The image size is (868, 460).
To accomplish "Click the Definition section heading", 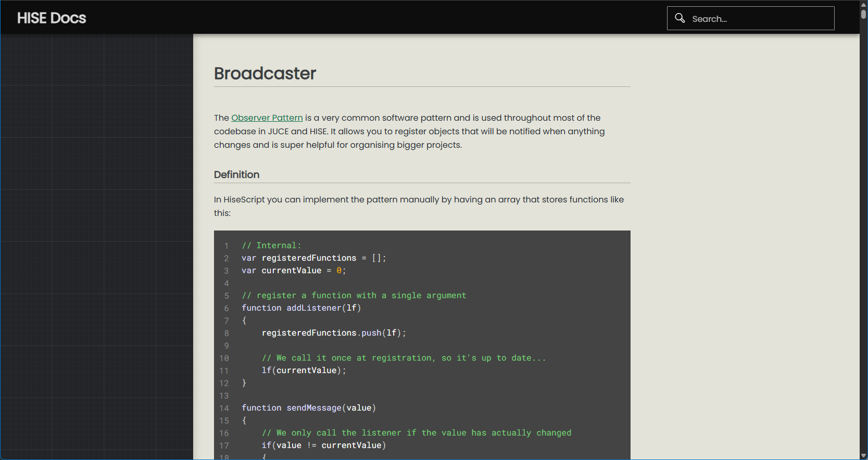I will click(x=236, y=175).
